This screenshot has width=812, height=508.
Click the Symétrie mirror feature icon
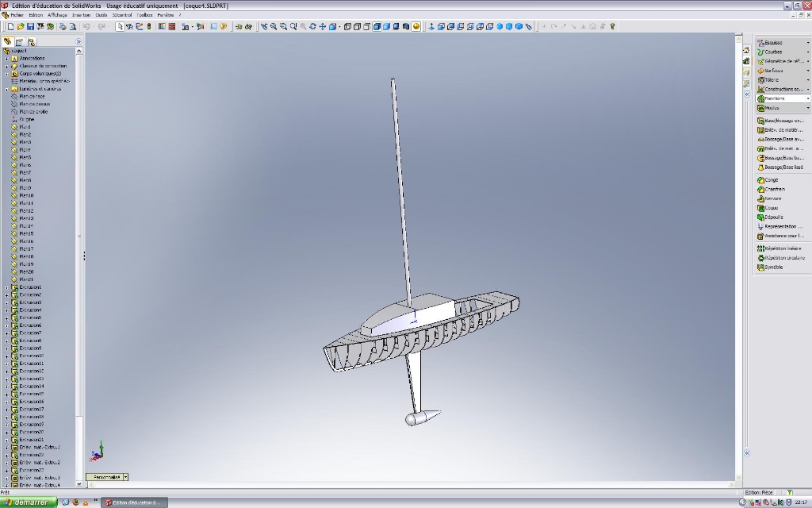click(x=773, y=267)
